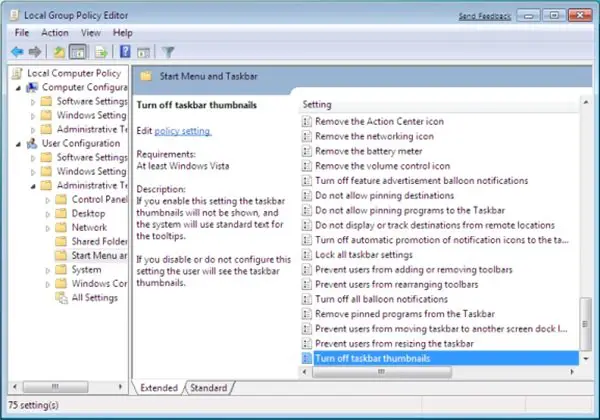The image size is (600, 420).
Task: Open the View menu
Action: (x=91, y=33)
